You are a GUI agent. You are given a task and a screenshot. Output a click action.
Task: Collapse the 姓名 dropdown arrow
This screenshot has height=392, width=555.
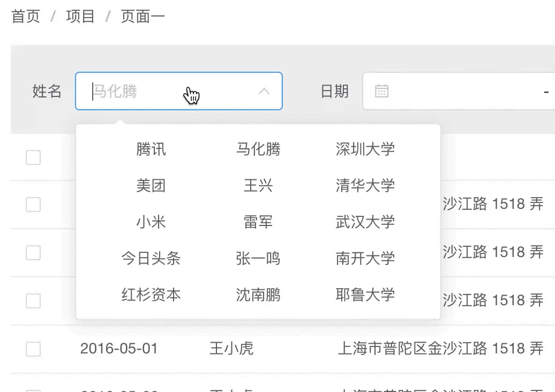(x=264, y=92)
